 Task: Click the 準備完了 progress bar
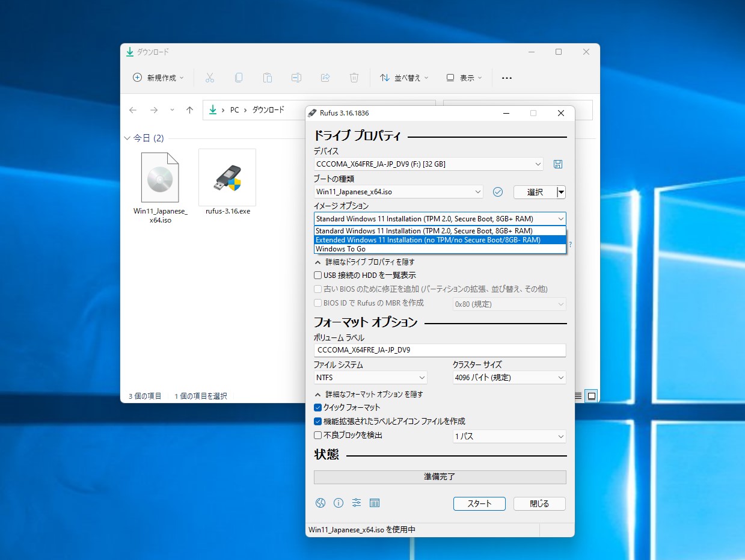[x=440, y=477]
